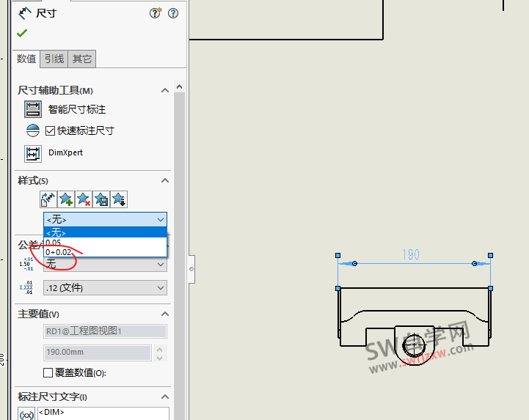The height and width of the screenshot is (420, 529).
Task: Add a style with green plus star
Action: coord(66,199)
